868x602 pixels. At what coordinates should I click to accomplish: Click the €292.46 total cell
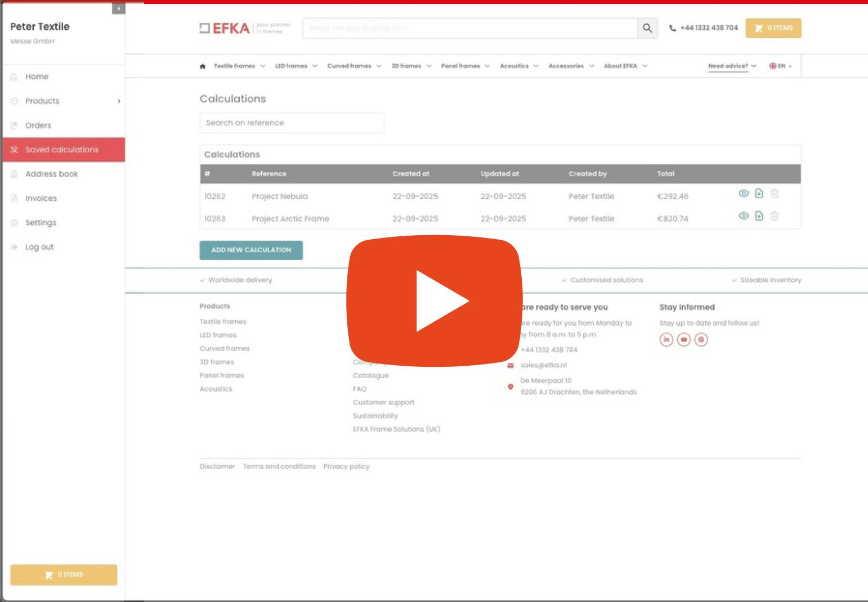pyautogui.click(x=673, y=196)
